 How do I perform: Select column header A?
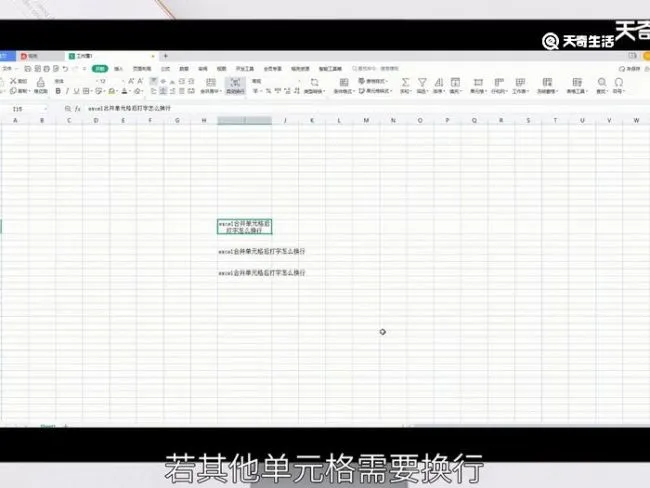tap(15, 121)
